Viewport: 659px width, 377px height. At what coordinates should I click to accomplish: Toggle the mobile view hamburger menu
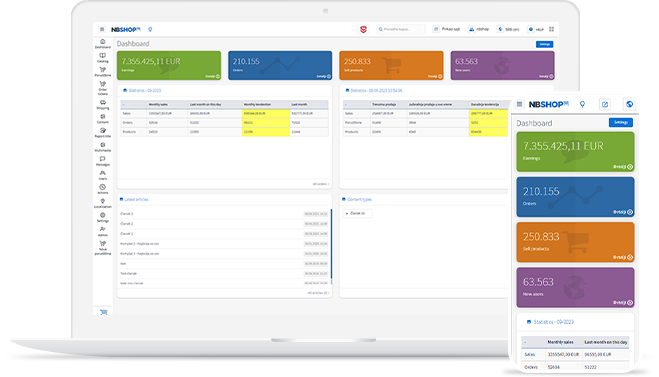[519, 104]
